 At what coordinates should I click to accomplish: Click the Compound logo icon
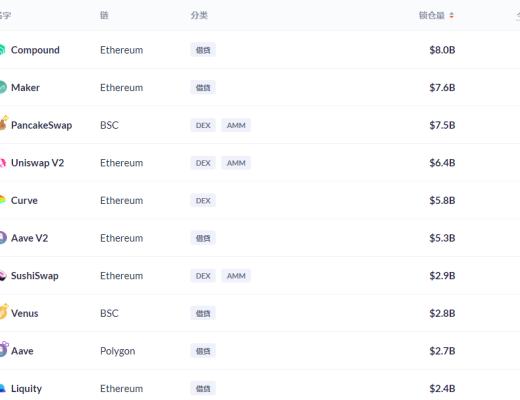coord(3,50)
